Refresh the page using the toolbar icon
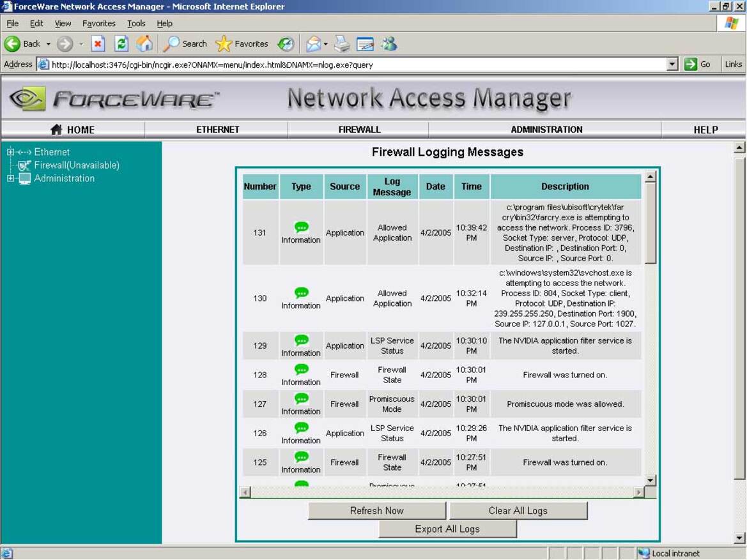 pos(121,44)
